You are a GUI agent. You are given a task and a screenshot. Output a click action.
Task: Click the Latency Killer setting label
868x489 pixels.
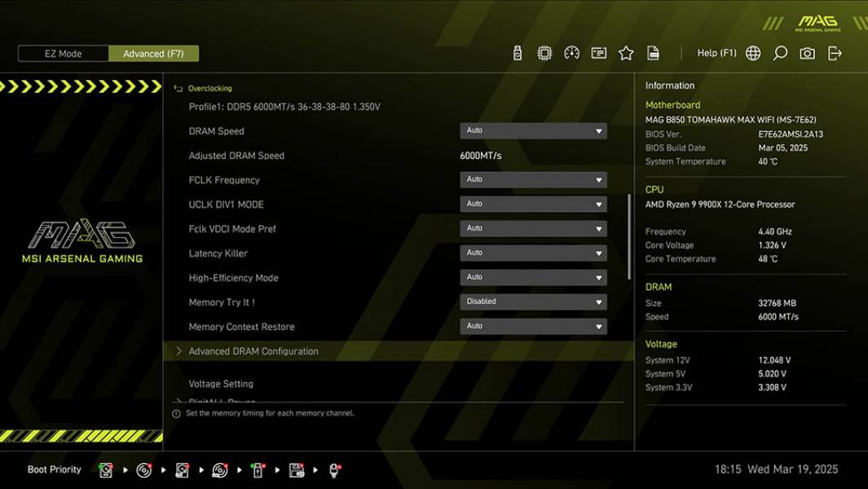click(x=218, y=253)
